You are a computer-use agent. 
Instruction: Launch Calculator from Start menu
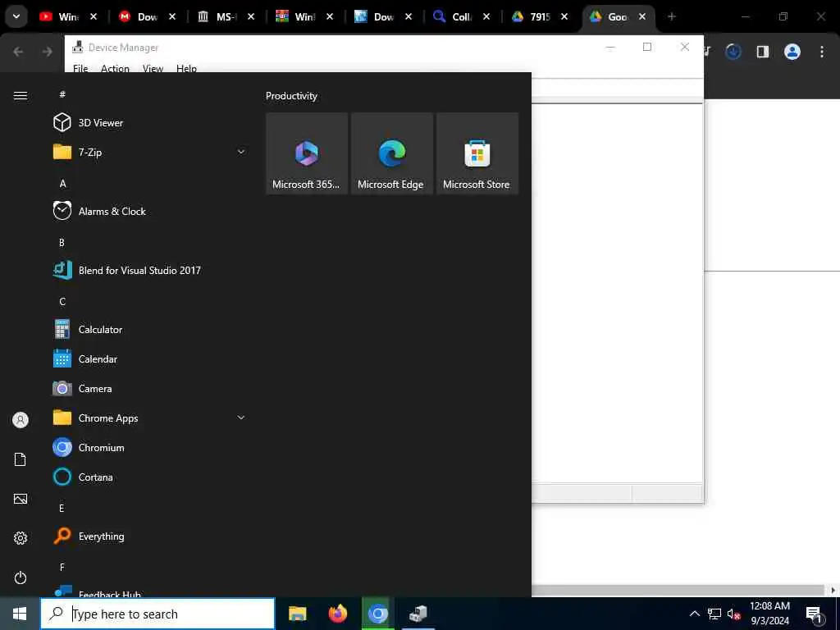coord(150,329)
